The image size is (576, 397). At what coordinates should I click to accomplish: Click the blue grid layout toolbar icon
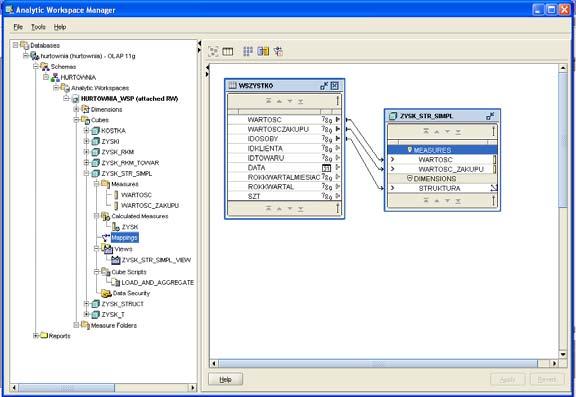248,51
